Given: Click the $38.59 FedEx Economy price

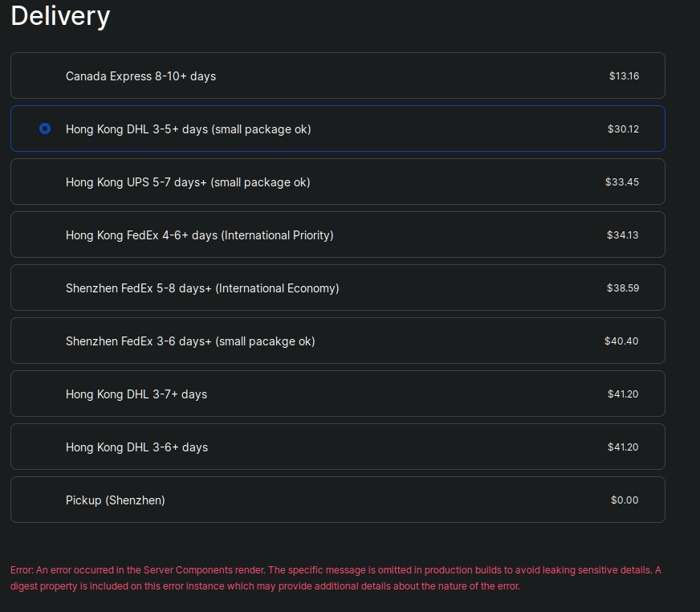Looking at the screenshot, I should pyautogui.click(x=623, y=288).
